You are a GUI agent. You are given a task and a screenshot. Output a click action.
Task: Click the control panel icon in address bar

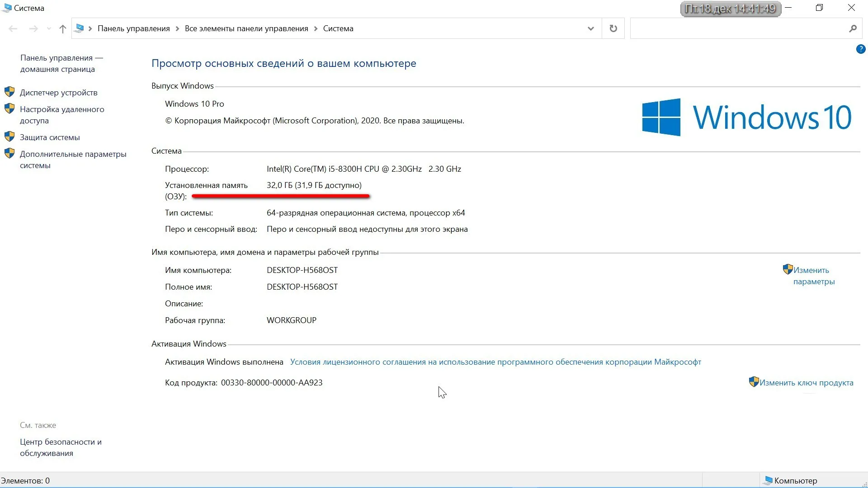point(80,28)
